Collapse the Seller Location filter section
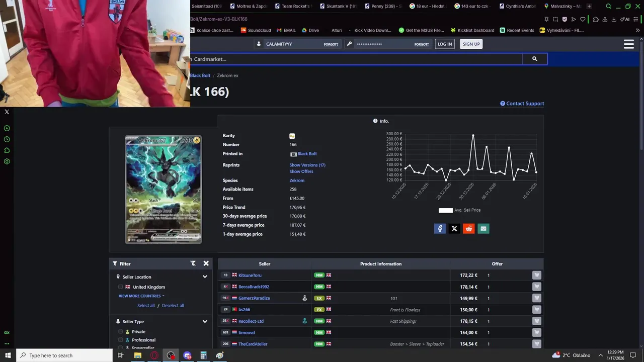Viewport: 644px width, 362px height. [x=205, y=277]
